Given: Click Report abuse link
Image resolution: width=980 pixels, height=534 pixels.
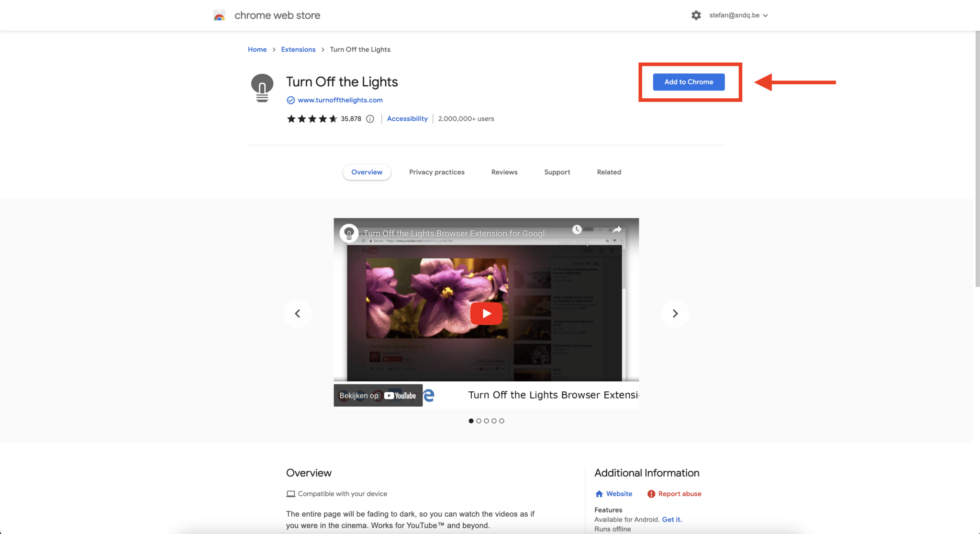Looking at the screenshot, I should pos(674,494).
